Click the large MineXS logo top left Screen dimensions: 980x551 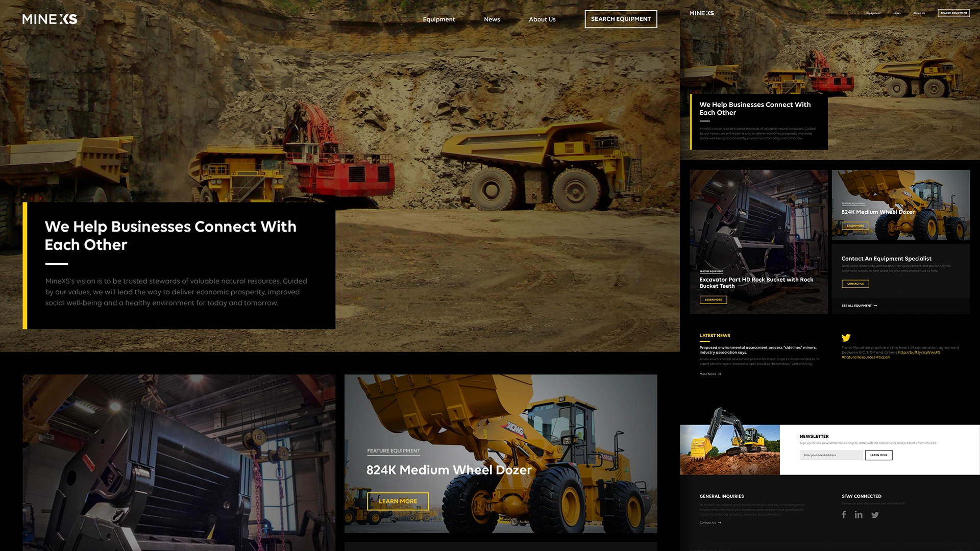click(x=50, y=19)
